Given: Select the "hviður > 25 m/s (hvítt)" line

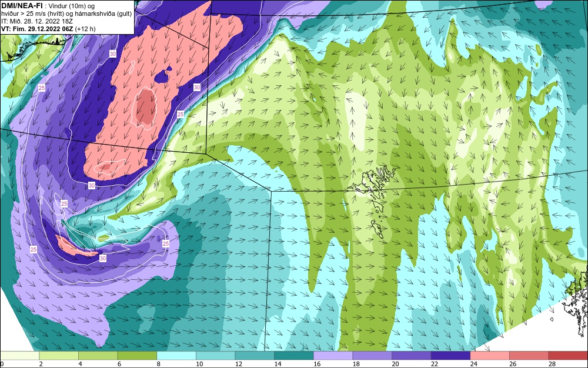Looking at the screenshot, I should [x=32, y=14].
